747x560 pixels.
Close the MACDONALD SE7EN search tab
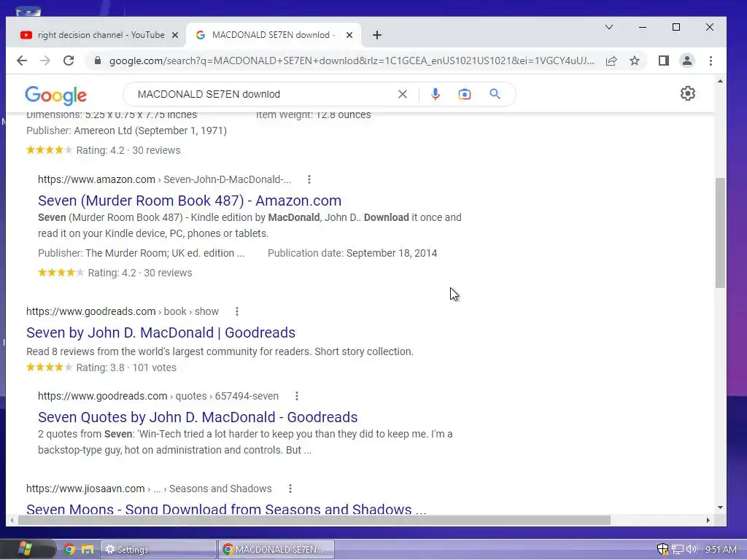coord(349,35)
